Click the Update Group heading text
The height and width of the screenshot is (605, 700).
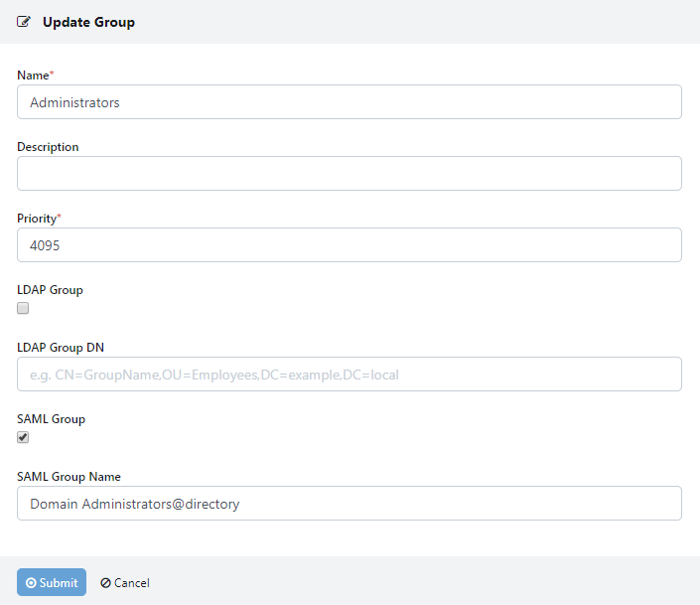coord(88,22)
